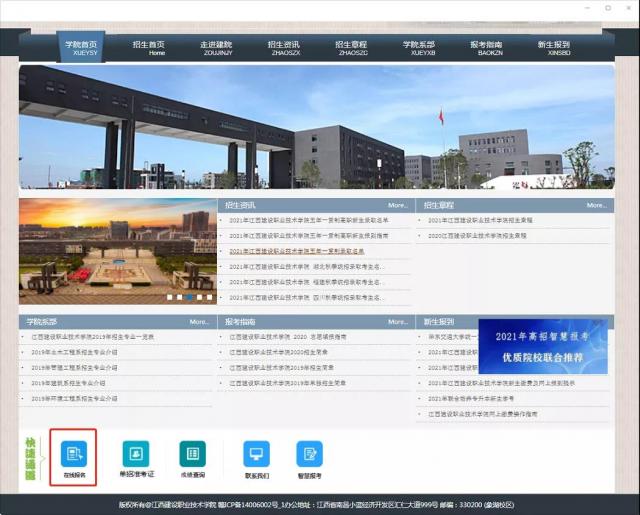Click the 联系我们 contact us icon
Viewport: 640px width, 515px height.
pyautogui.click(x=256, y=455)
